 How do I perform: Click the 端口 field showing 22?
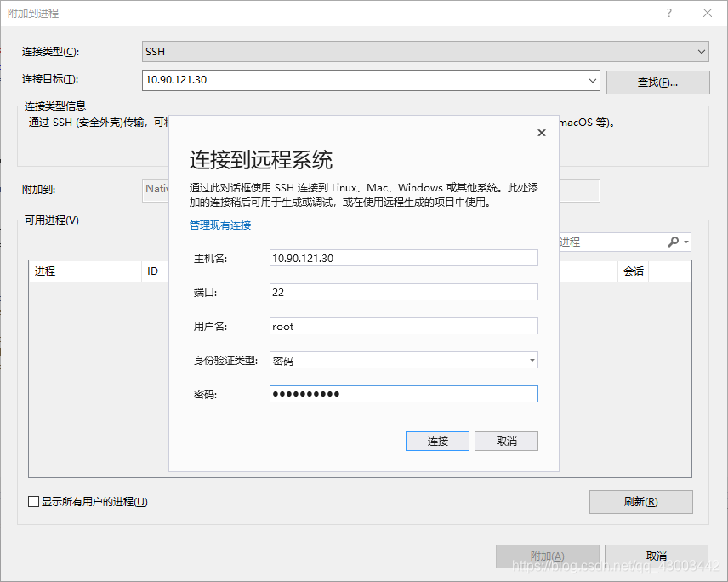pyautogui.click(x=403, y=292)
